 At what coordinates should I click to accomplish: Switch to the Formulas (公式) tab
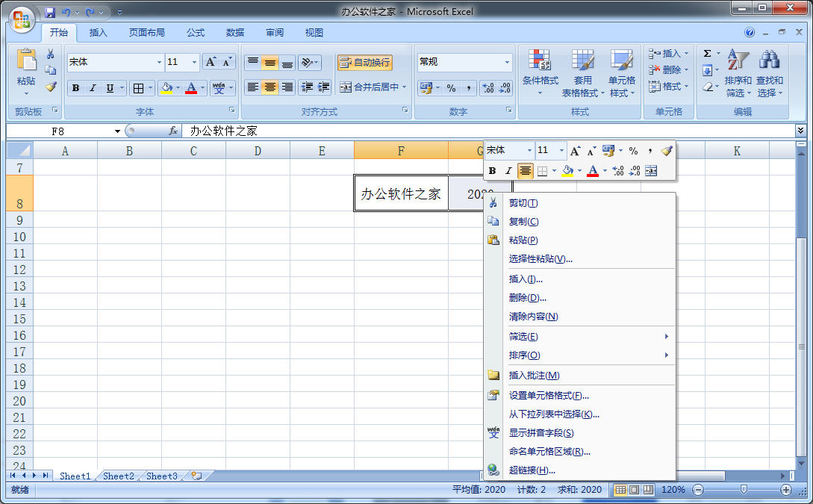click(x=196, y=33)
